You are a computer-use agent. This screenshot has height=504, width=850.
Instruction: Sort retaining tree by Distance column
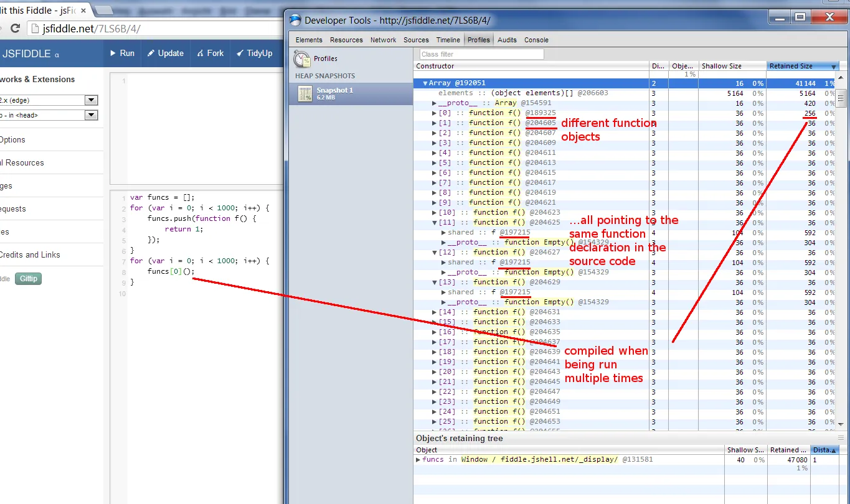[825, 450]
